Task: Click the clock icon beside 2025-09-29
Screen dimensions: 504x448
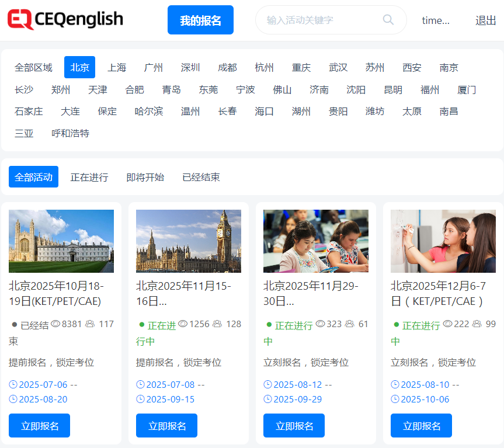Action: [x=268, y=399]
